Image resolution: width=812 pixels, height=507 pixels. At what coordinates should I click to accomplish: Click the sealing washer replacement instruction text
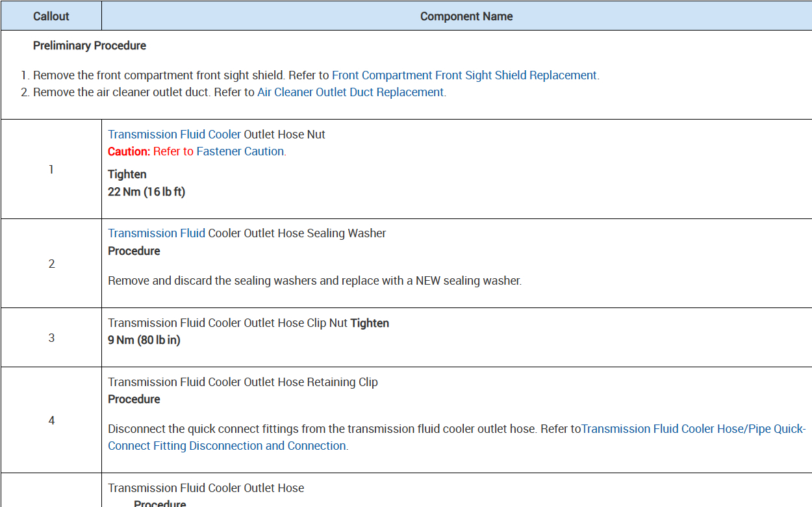coord(314,281)
